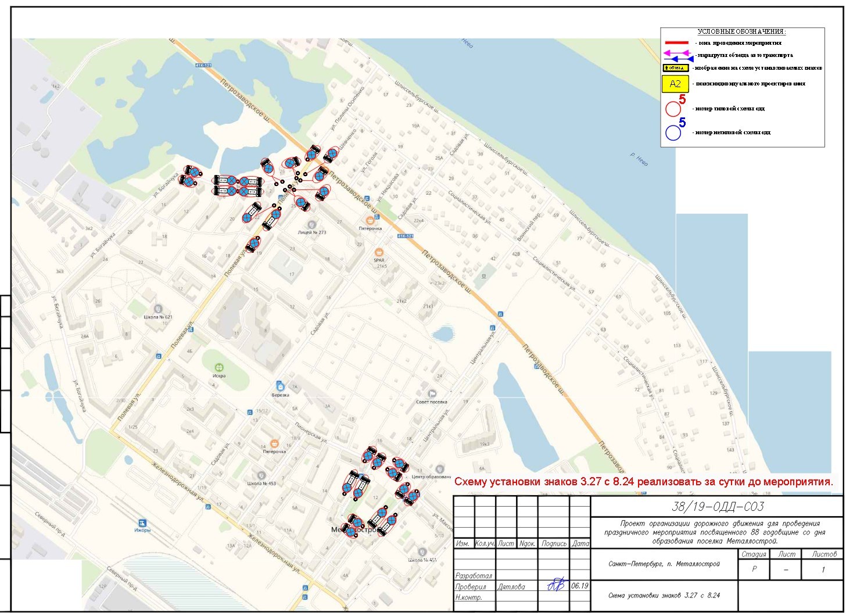Click the stage value 'Р' cell
The image size is (846, 616).
point(754,570)
